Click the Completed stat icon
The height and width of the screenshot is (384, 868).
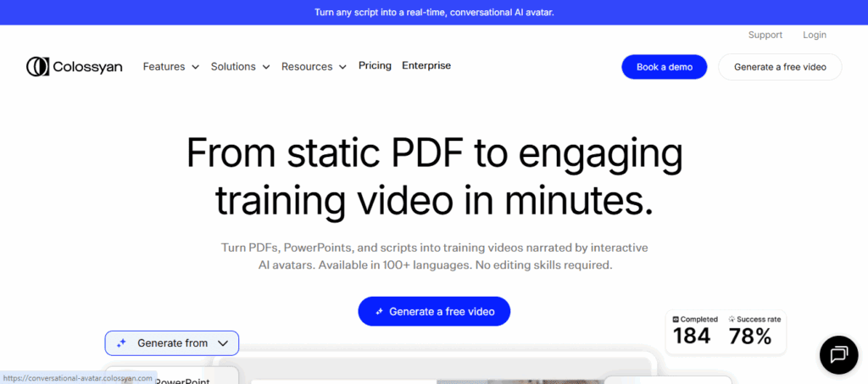coord(676,320)
